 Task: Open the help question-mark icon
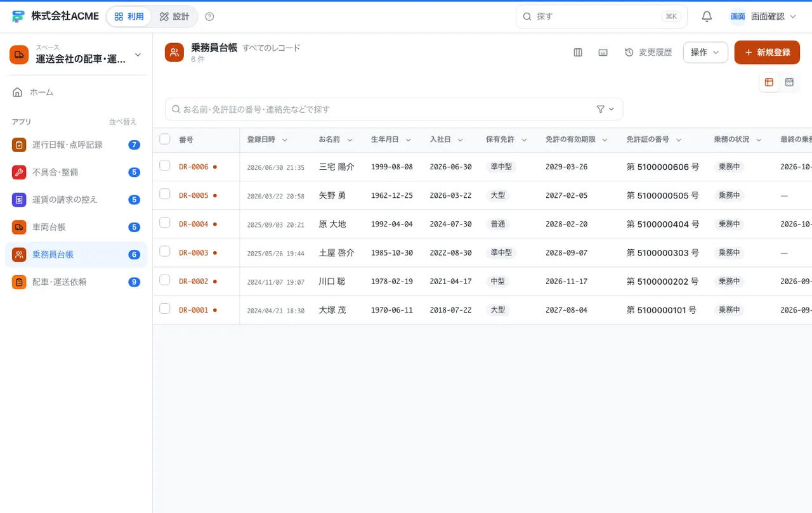click(x=210, y=16)
